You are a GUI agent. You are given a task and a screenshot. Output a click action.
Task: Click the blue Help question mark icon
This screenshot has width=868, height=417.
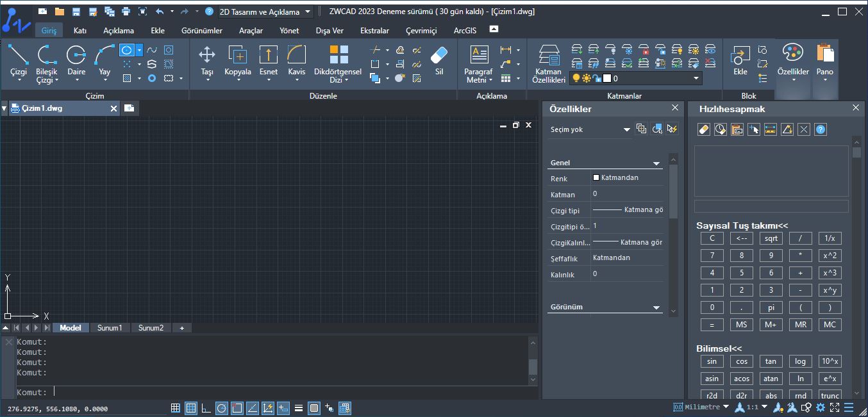[x=209, y=12]
